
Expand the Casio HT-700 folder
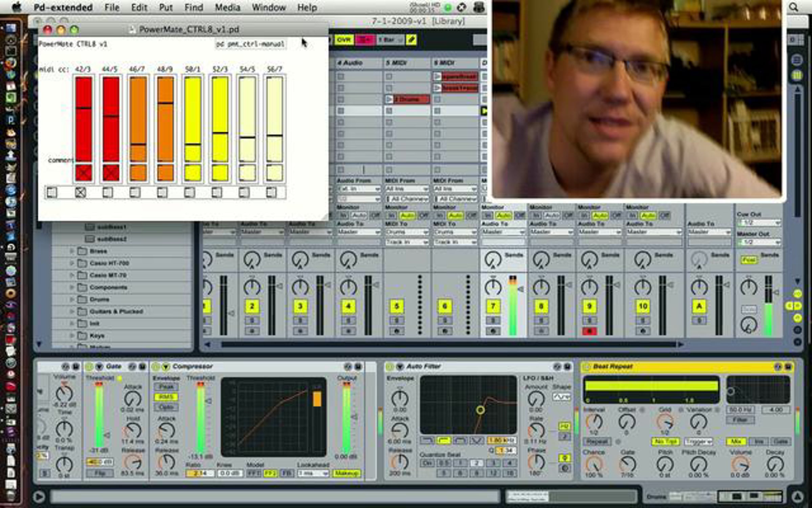point(72,263)
